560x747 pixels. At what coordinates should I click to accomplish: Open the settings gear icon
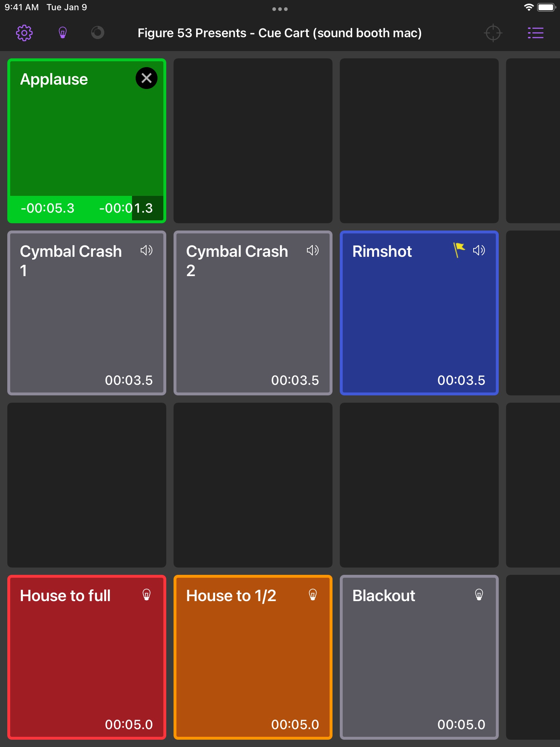click(x=24, y=33)
